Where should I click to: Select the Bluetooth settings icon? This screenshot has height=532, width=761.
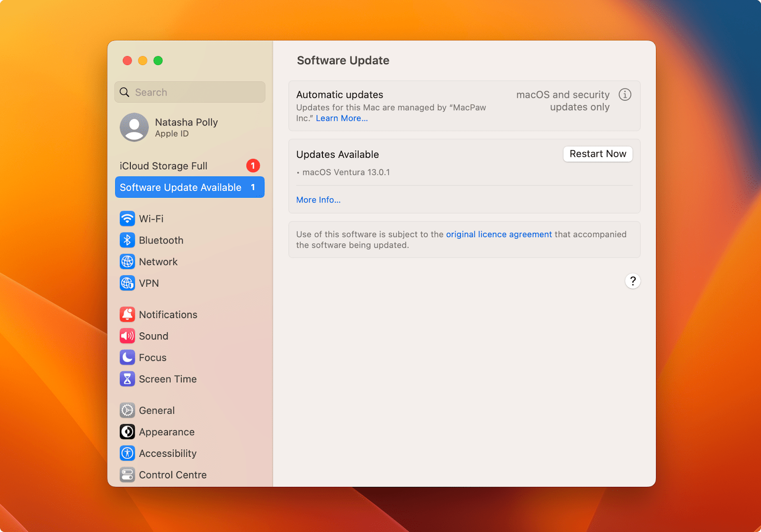point(127,240)
